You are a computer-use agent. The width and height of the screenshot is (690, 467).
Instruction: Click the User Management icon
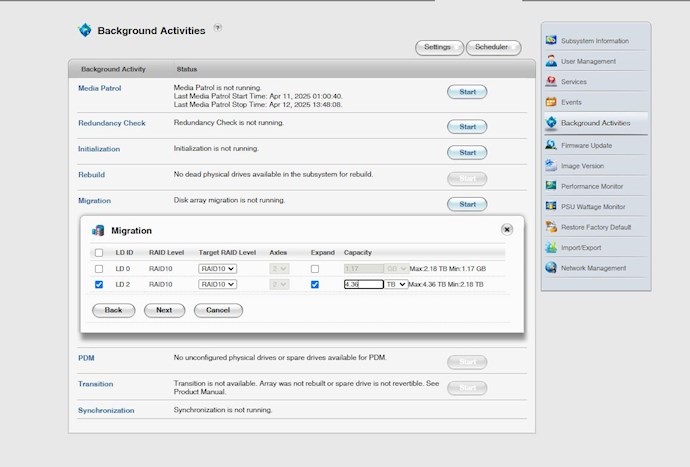[551, 61]
